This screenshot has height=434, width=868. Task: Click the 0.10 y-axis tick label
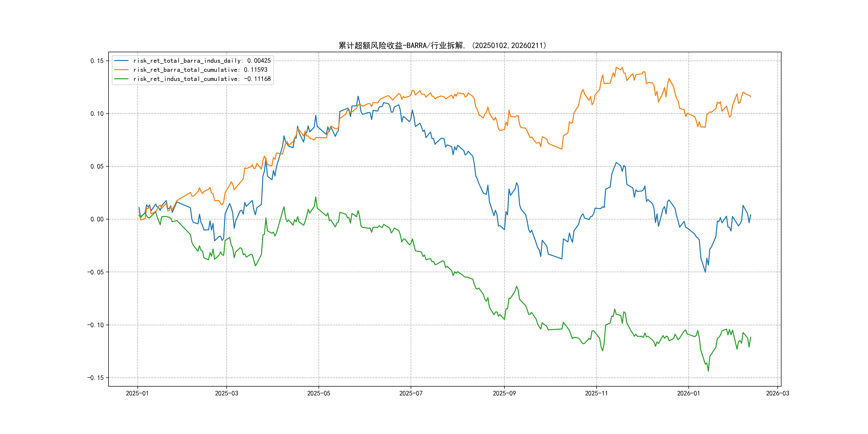click(97, 114)
